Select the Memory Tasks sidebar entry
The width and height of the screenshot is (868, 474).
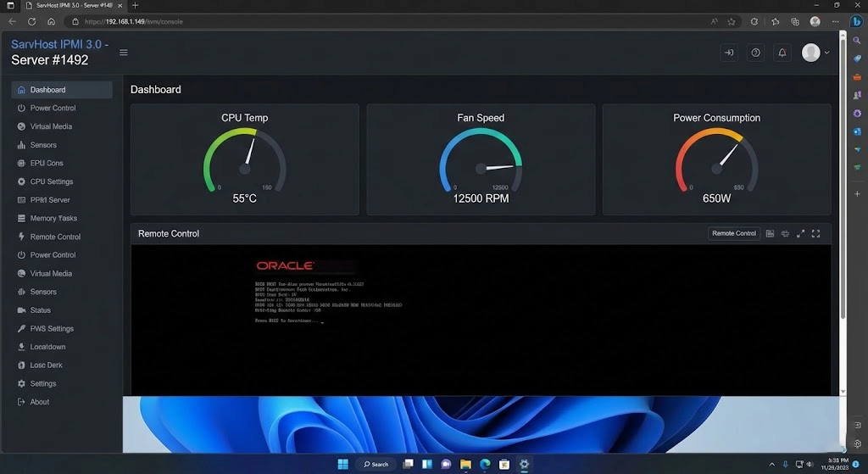62,218
